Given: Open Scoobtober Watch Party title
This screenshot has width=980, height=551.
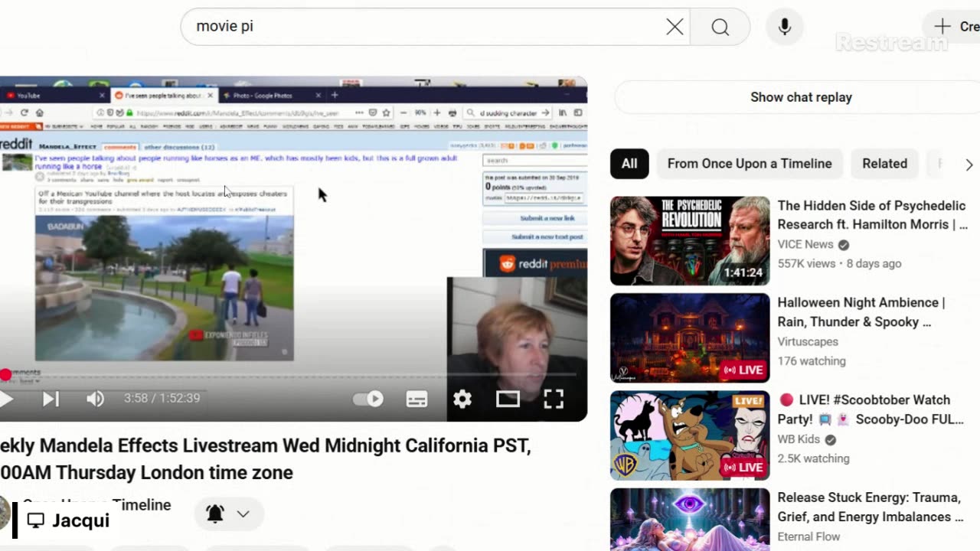Looking at the screenshot, I should tap(871, 409).
